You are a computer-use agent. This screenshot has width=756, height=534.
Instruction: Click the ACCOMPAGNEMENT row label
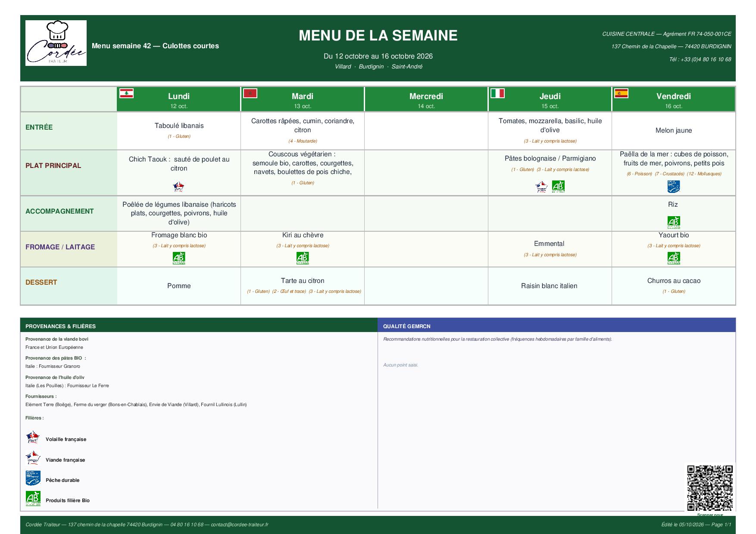59,211
